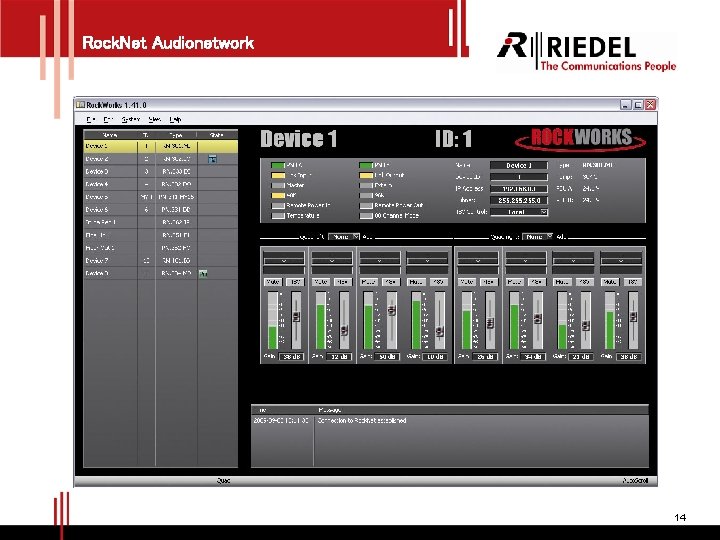Open the None dropdown above channels one to four
The width and height of the screenshot is (720, 540).
344,237
